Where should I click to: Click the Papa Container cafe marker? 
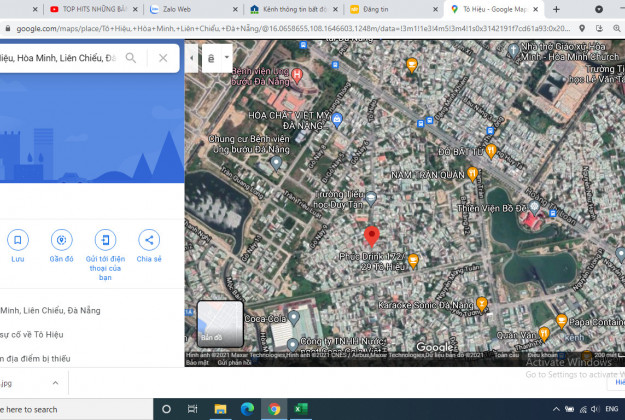point(561,321)
